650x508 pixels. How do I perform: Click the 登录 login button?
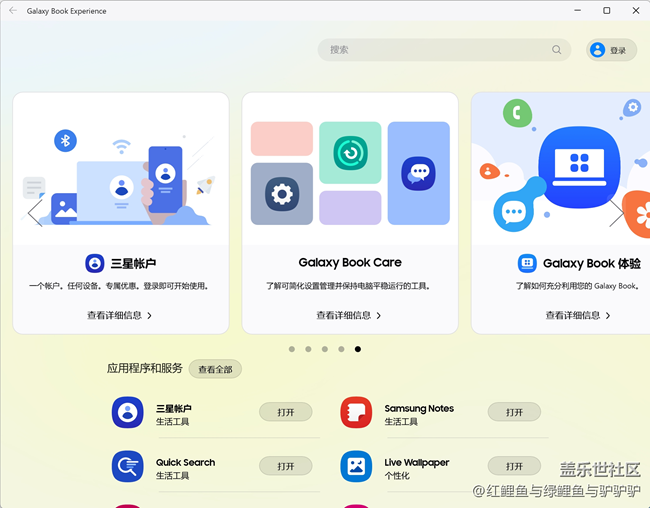tap(611, 50)
